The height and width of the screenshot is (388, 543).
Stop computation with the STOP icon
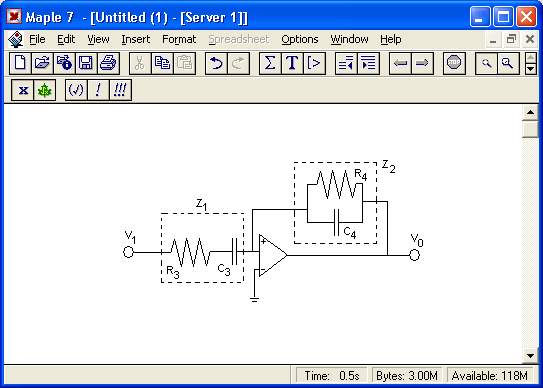pyautogui.click(x=454, y=63)
